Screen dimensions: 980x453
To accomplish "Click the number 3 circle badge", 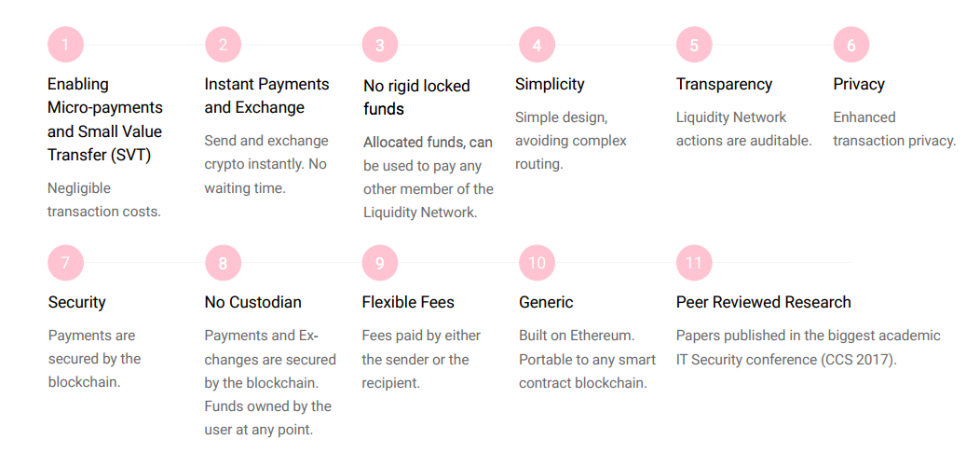I will [380, 45].
